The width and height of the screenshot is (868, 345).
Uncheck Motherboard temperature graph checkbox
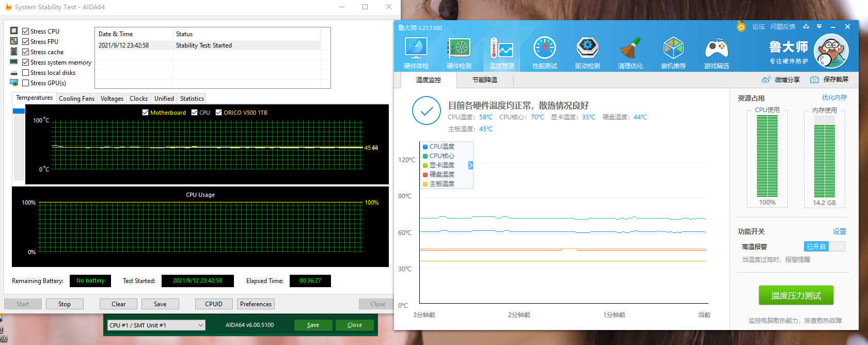pyautogui.click(x=145, y=112)
